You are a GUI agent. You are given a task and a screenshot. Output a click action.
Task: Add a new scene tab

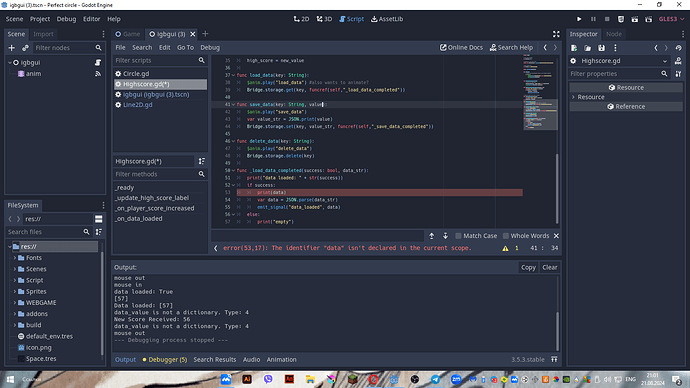click(205, 34)
